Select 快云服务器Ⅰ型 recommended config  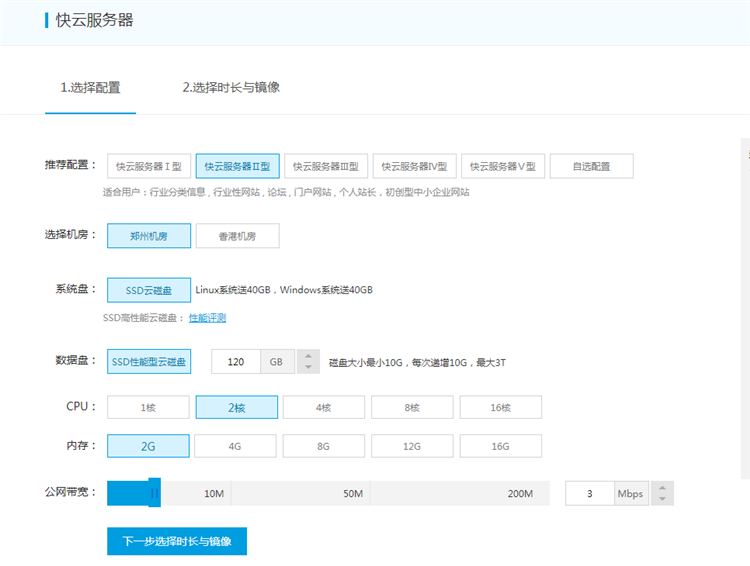coord(149,166)
